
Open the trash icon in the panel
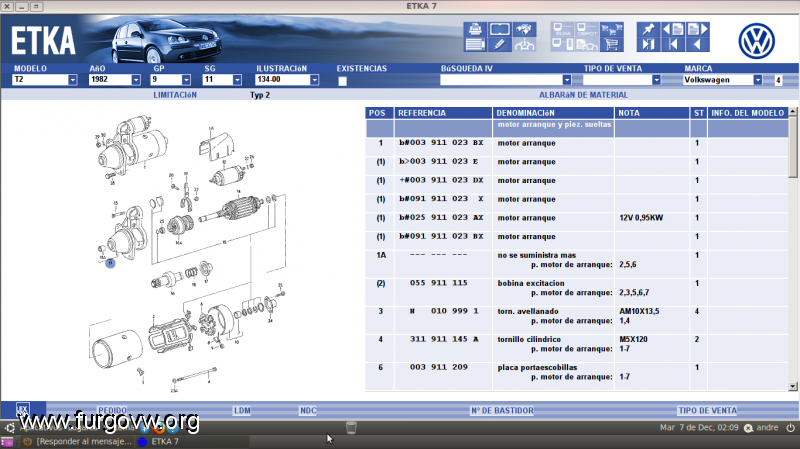point(351,428)
